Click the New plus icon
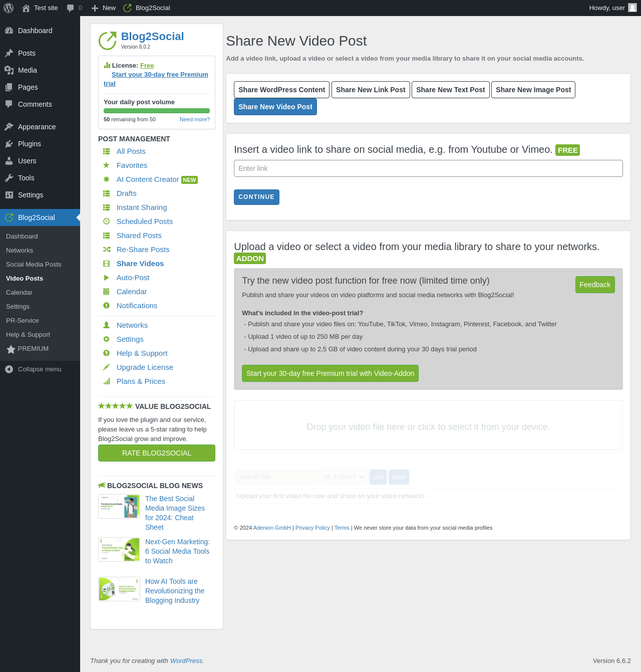The width and height of the screenshot is (641, 672). (x=95, y=8)
